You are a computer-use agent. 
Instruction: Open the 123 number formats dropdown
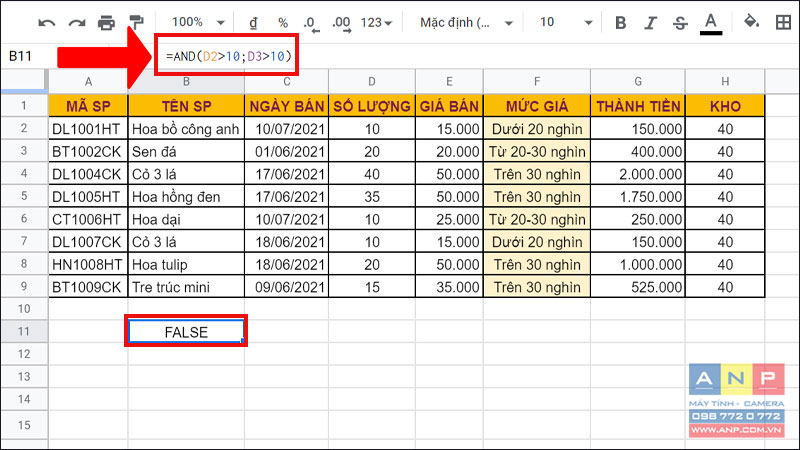[376, 22]
